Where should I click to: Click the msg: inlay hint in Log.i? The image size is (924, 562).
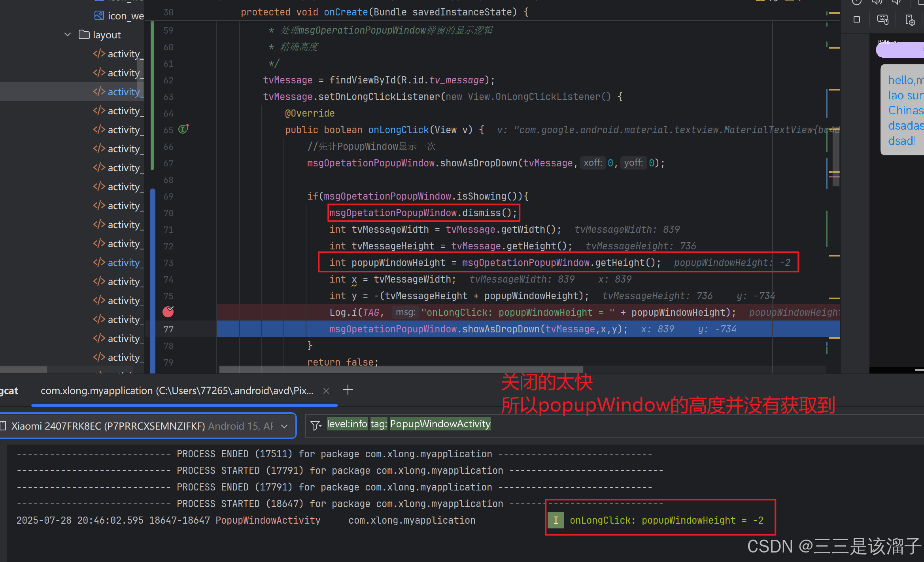(405, 312)
